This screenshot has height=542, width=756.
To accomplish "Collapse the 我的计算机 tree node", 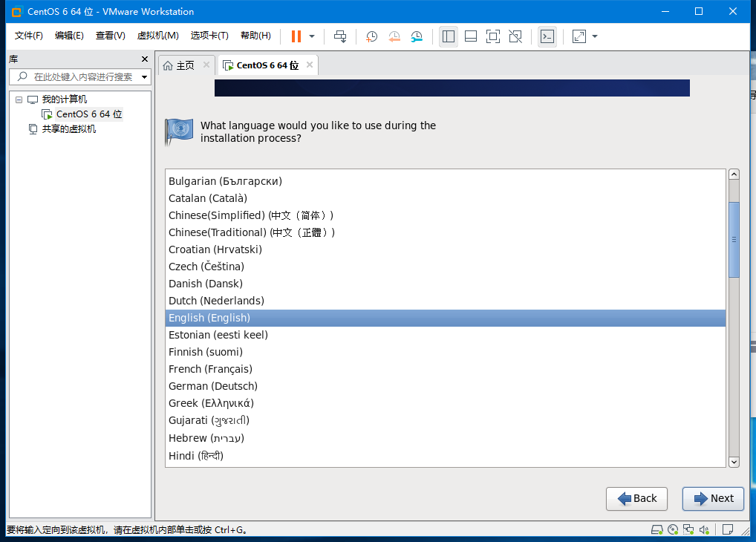I will pos(19,99).
